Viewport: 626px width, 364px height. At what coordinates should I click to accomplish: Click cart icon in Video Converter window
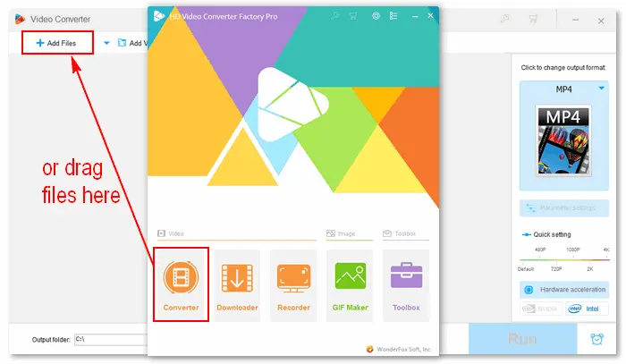[x=533, y=19]
